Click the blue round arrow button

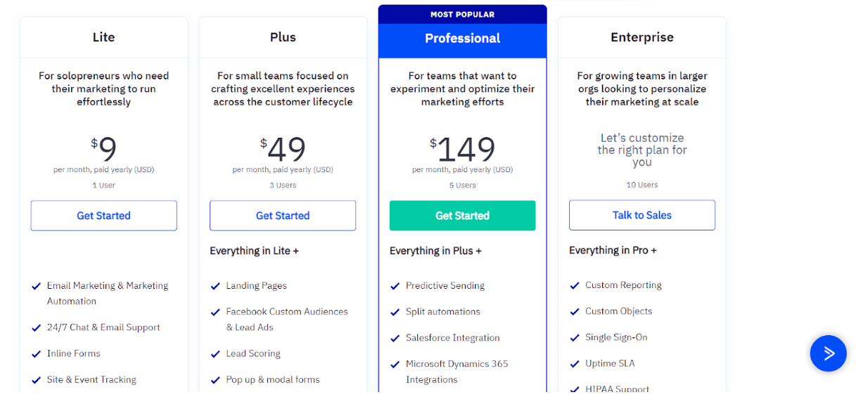(x=828, y=353)
